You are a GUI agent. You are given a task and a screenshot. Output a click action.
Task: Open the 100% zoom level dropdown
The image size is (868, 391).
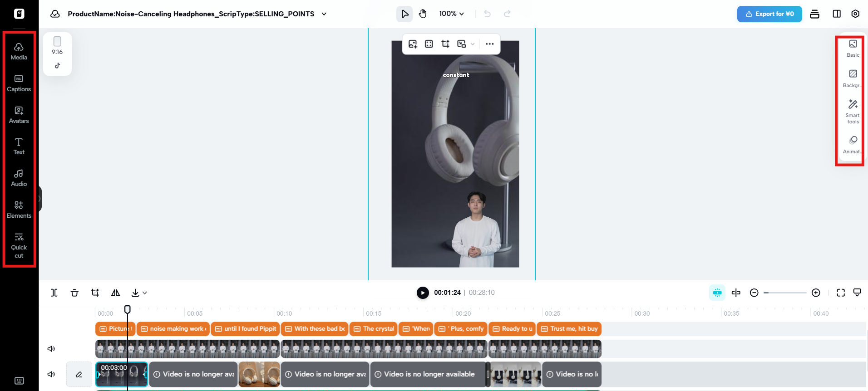(452, 14)
